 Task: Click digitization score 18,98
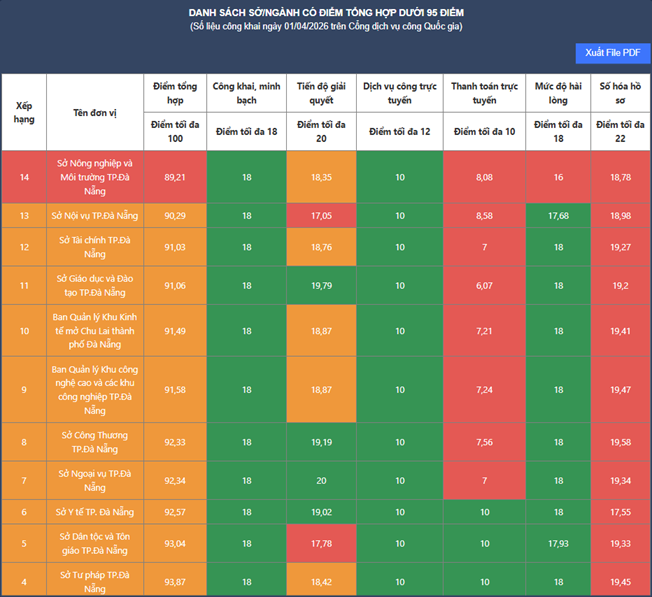pyautogui.click(x=620, y=215)
